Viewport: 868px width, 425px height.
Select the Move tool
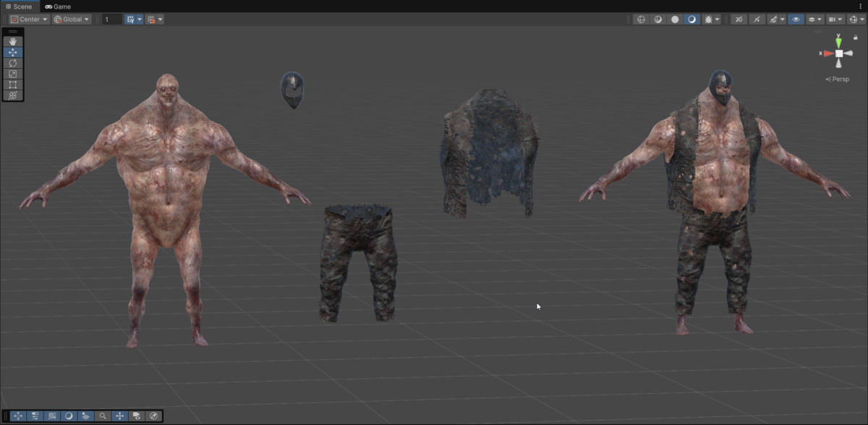[x=13, y=53]
